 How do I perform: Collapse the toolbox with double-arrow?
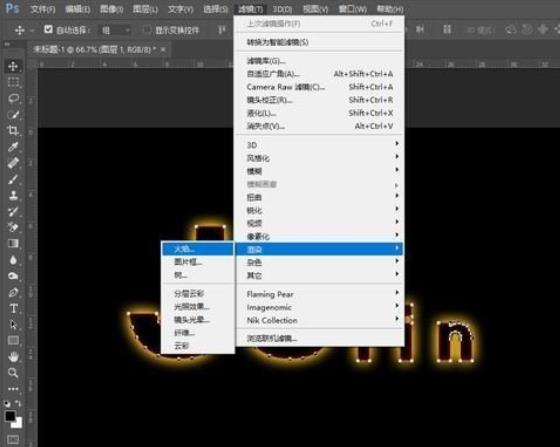(x=7, y=44)
